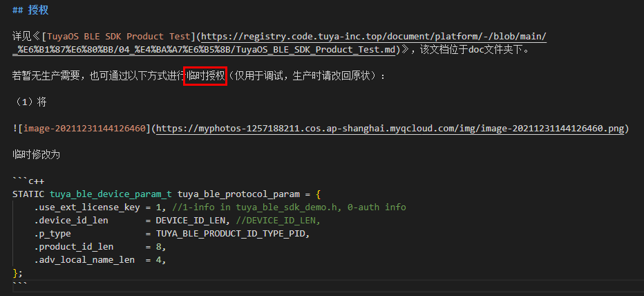The height and width of the screenshot is (296, 644).
Task: Click the .use_ext_license_key field
Action: [x=87, y=207]
